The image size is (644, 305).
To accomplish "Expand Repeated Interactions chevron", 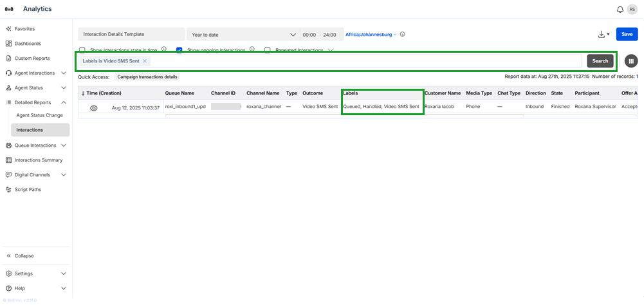I will pyautogui.click(x=330, y=50).
